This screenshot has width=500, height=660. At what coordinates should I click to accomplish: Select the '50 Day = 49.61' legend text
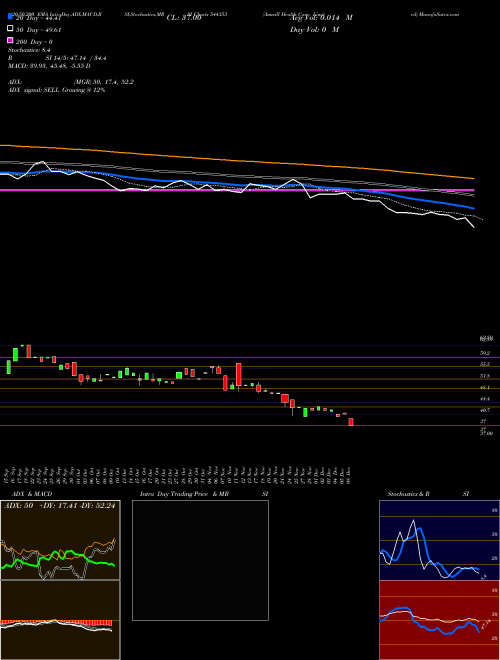point(39,30)
